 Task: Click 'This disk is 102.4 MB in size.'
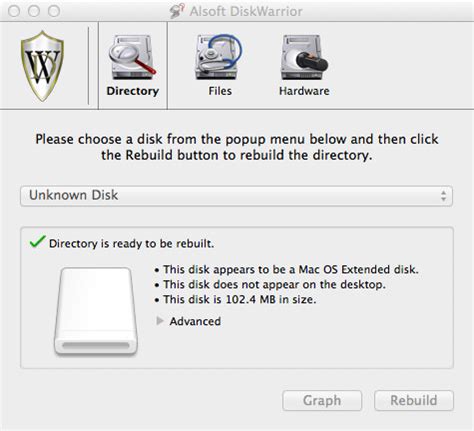point(240,299)
